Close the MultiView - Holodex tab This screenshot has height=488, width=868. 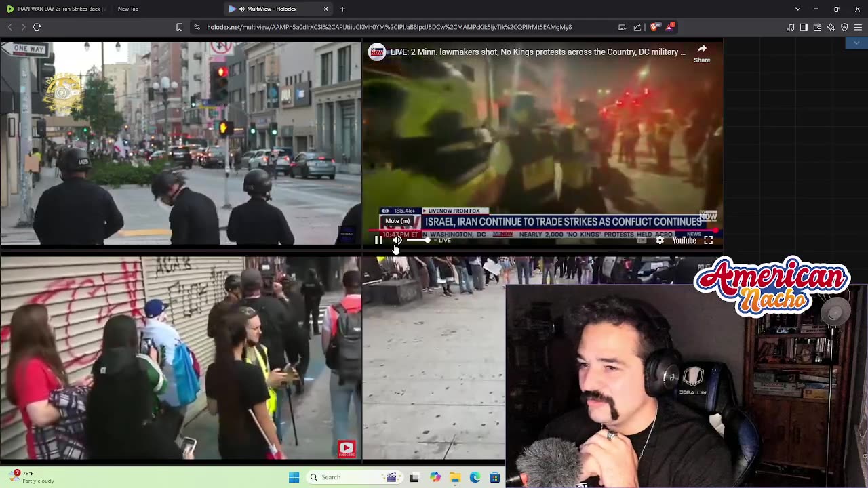point(326,9)
